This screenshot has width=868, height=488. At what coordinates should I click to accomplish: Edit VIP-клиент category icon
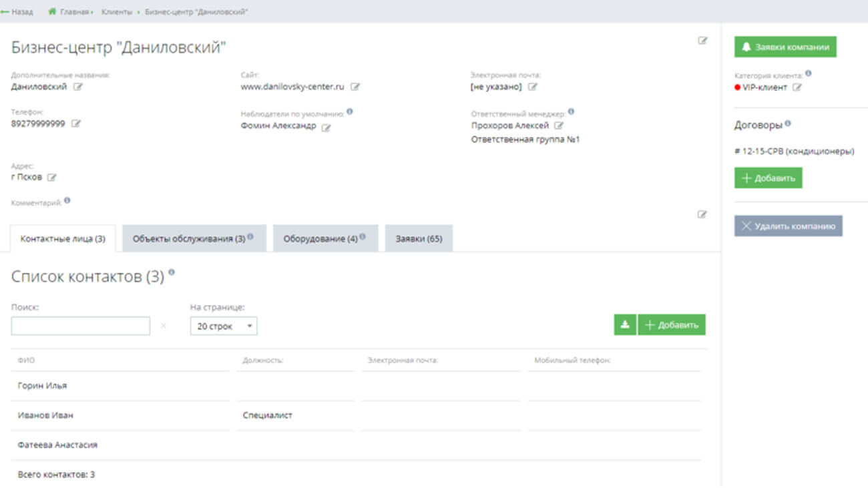point(797,87)
